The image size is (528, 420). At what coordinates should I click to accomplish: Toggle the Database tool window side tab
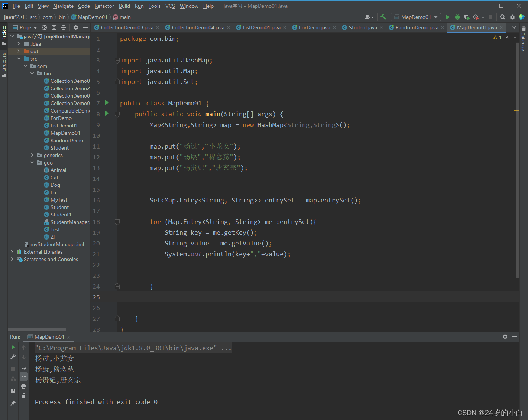click(x=523, y=39)
